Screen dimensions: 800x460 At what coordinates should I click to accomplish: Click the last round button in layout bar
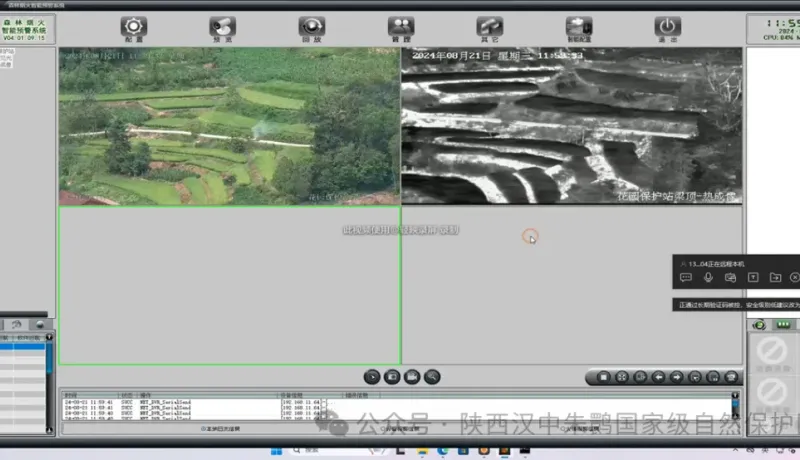click(x=732, y=377)
